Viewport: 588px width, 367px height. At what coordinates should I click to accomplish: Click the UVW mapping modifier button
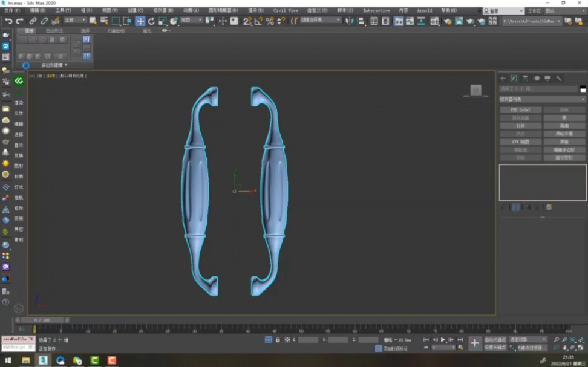[520, 141]
